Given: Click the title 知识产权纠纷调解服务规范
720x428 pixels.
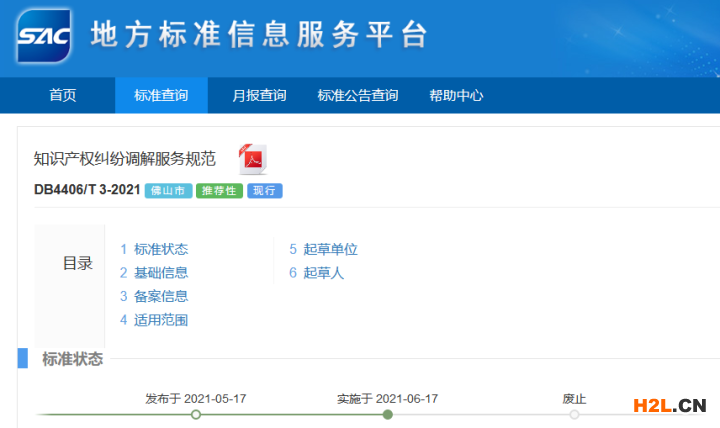Looking at the screenshot, I should [x=124, y=159].
